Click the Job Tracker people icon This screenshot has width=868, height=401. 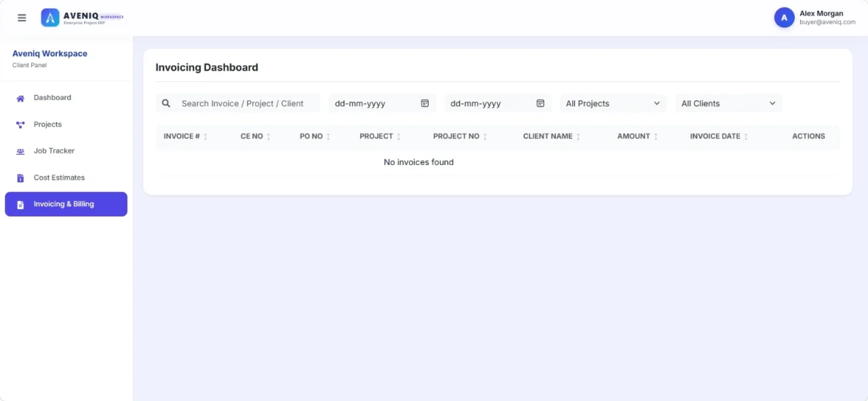point(20,151)
